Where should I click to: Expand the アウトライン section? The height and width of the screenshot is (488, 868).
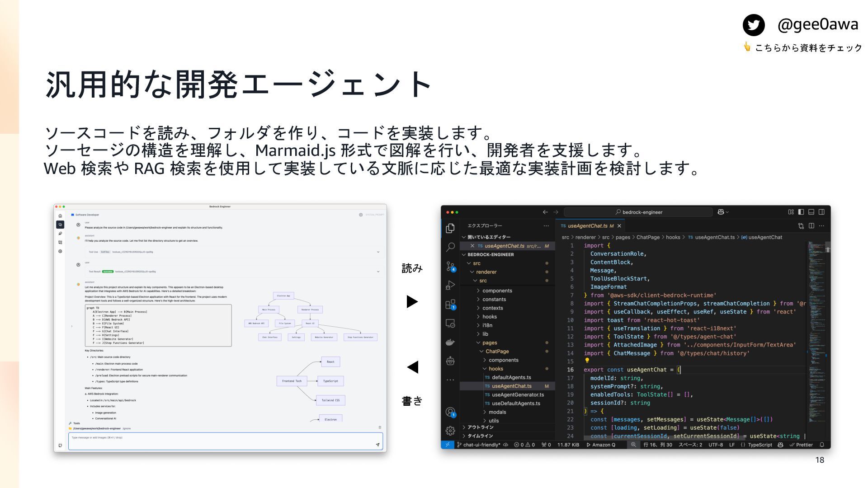point(480,427)
